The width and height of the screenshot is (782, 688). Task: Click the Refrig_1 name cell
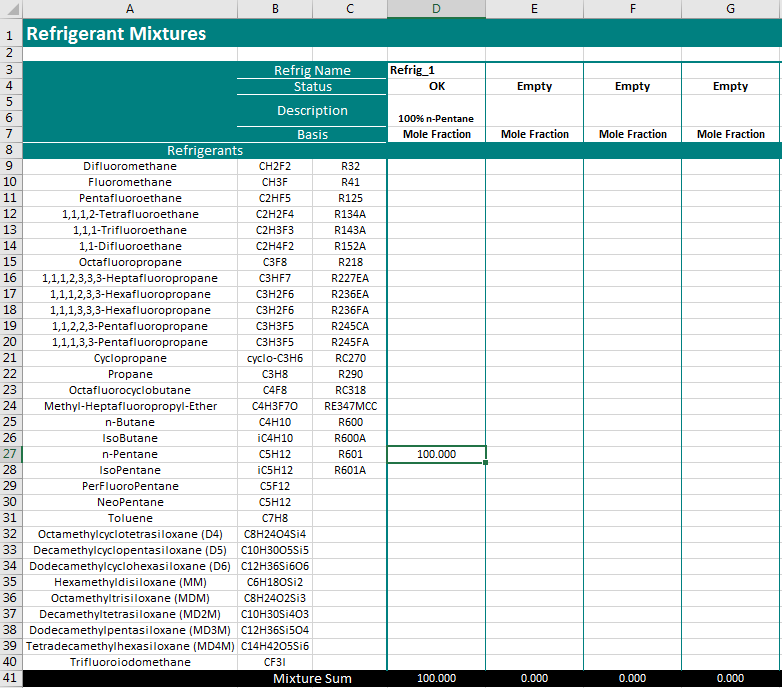tap(436, 70)
